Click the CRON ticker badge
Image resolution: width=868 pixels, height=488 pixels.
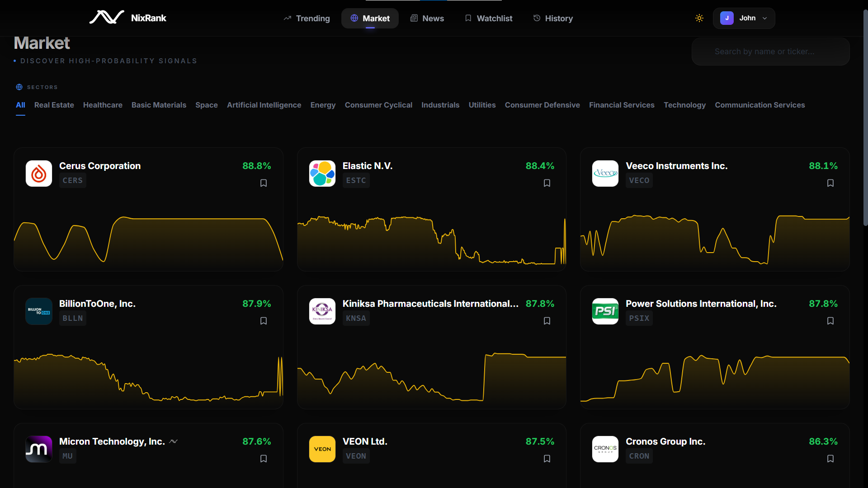[639, 456]
